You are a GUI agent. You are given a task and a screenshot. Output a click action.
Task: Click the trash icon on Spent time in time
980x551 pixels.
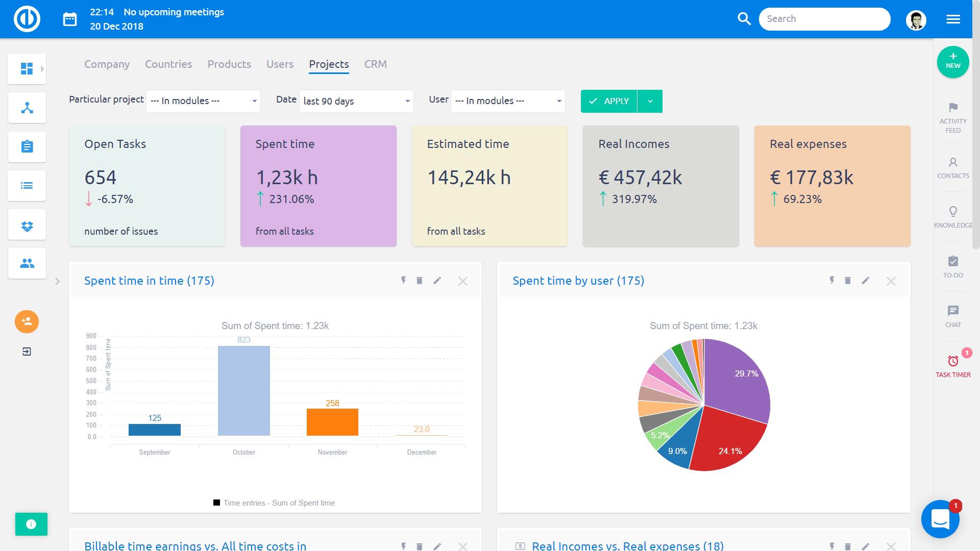pos(419,281)
